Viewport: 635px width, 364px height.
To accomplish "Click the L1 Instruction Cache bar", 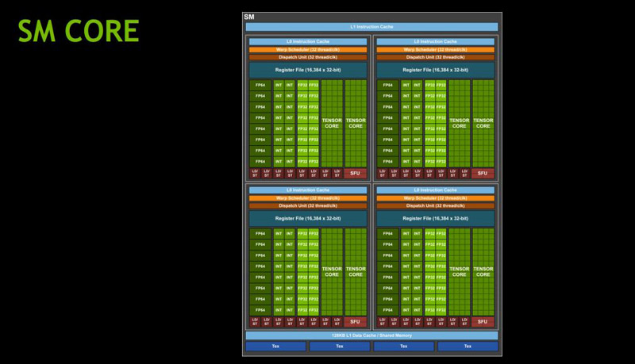I will point(371,27).
